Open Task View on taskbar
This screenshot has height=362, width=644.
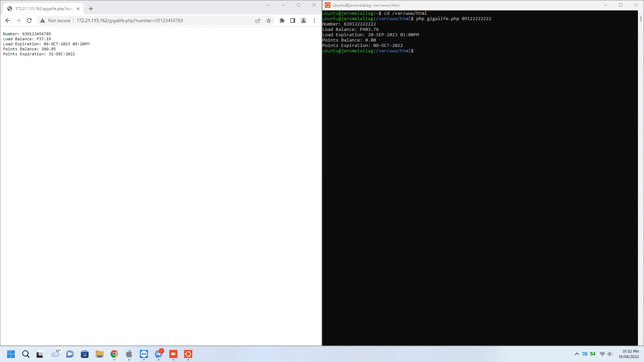click(40, 354)
